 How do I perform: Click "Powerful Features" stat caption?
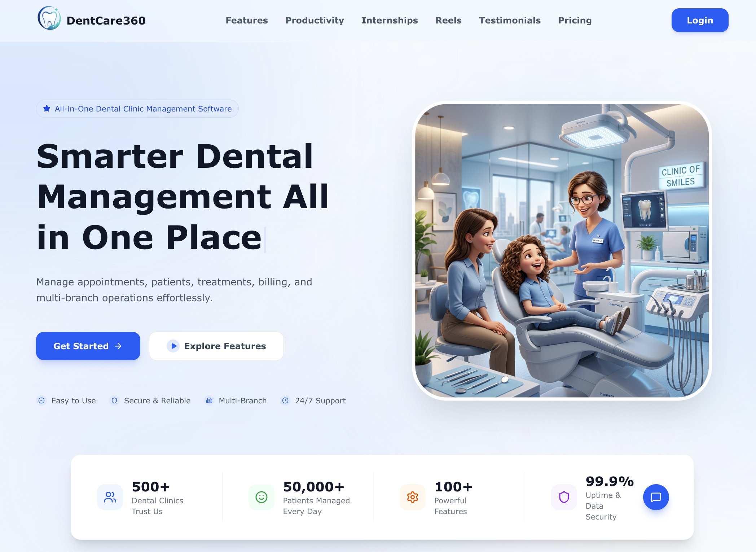click(x=450, y=506)
